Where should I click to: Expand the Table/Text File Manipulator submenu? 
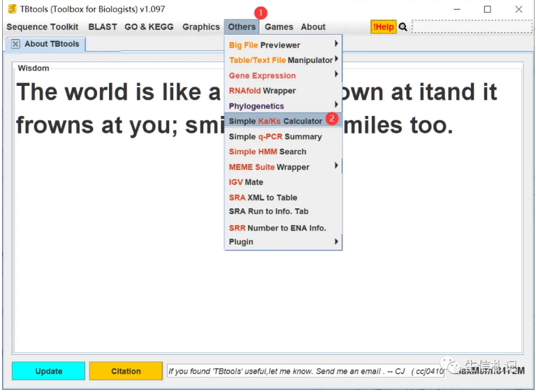[x=282, y=61]
